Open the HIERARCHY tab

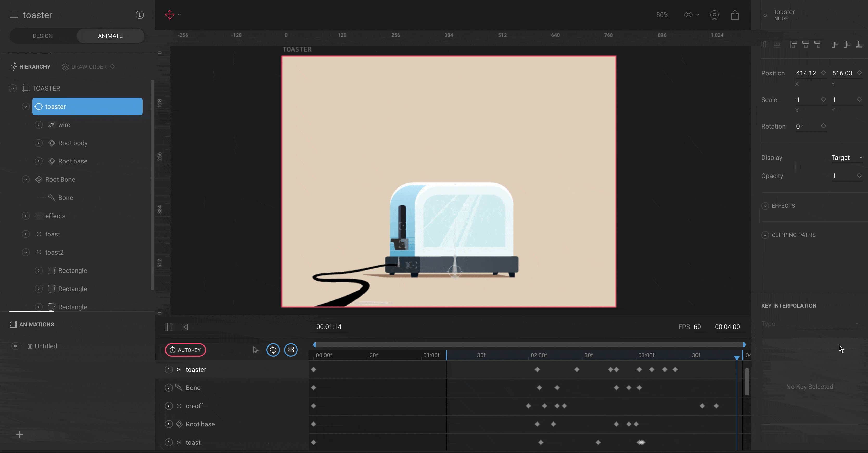[30, 67]
